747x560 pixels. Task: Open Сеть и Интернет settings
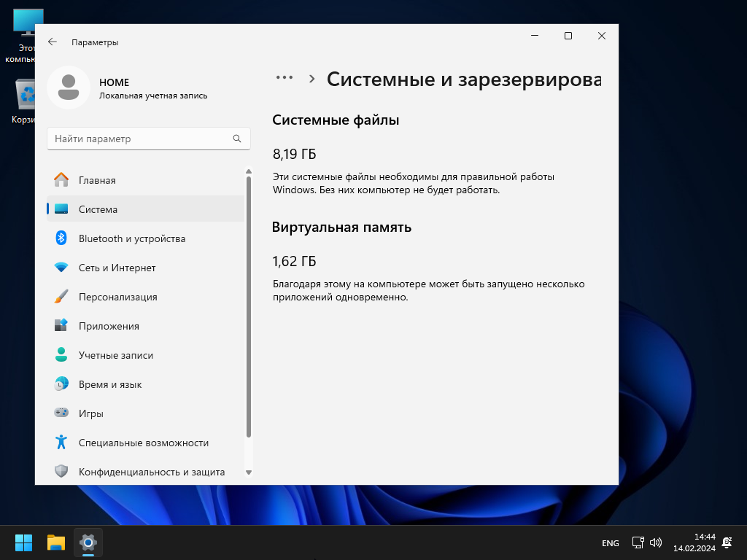point(117,268)
